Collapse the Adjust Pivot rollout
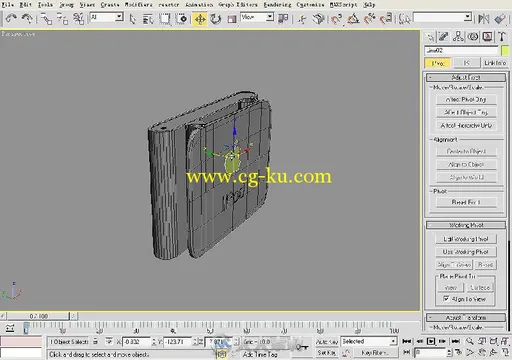This screenshot has width=512, height=360. (466, 77)
